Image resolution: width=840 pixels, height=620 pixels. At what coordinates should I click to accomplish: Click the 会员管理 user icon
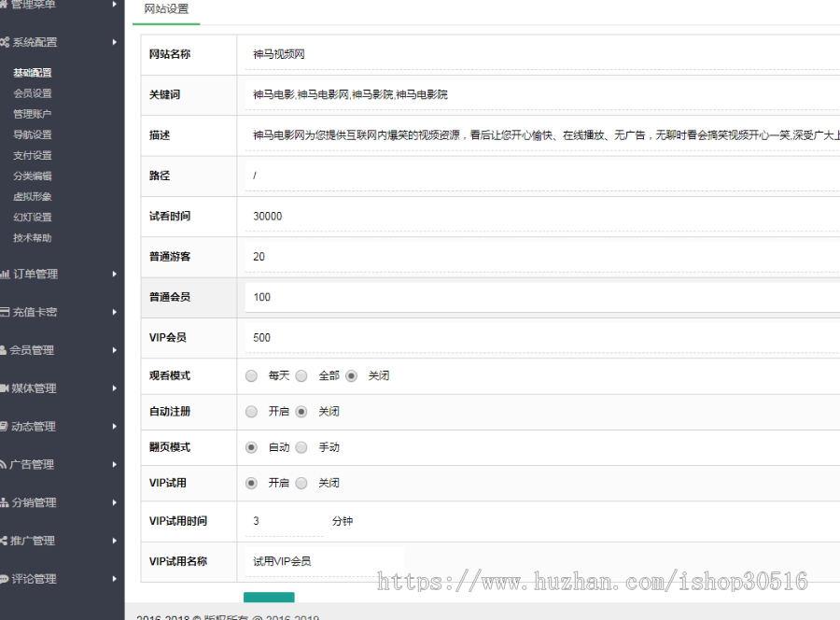coord(4,350)
